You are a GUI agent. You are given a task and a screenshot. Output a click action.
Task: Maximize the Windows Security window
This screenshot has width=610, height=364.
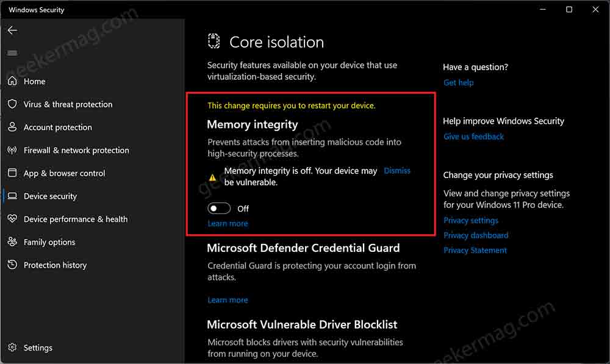(569, 9)
